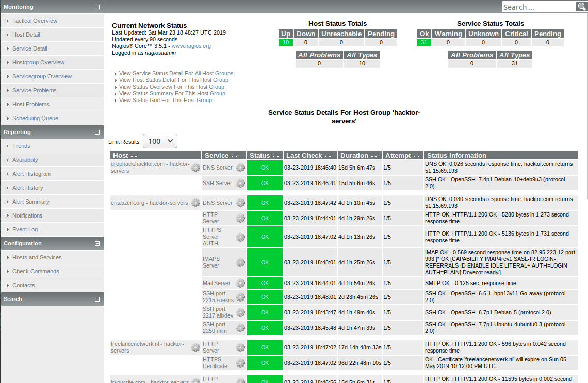Image resolution: width=588 pixels, height=383 pixels.
Task: Open Scheduling Queue in sidebar
Action: [x=35, y=118]
